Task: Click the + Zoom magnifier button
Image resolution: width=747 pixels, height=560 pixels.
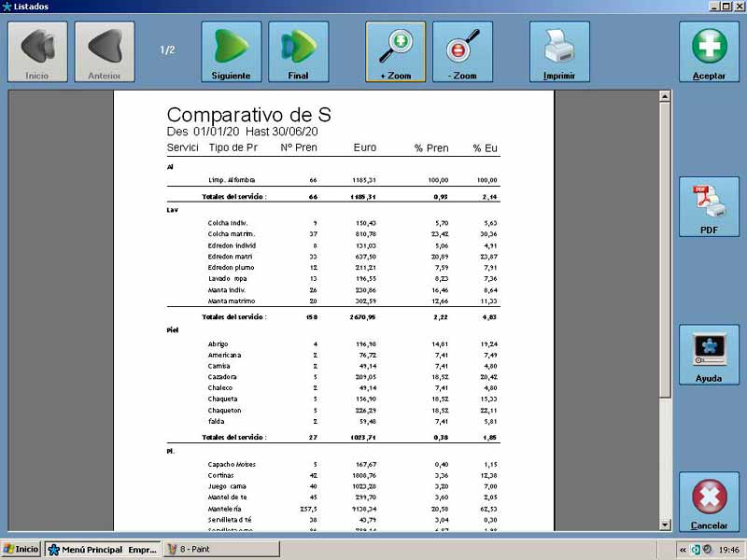Action: click(395, 51)
